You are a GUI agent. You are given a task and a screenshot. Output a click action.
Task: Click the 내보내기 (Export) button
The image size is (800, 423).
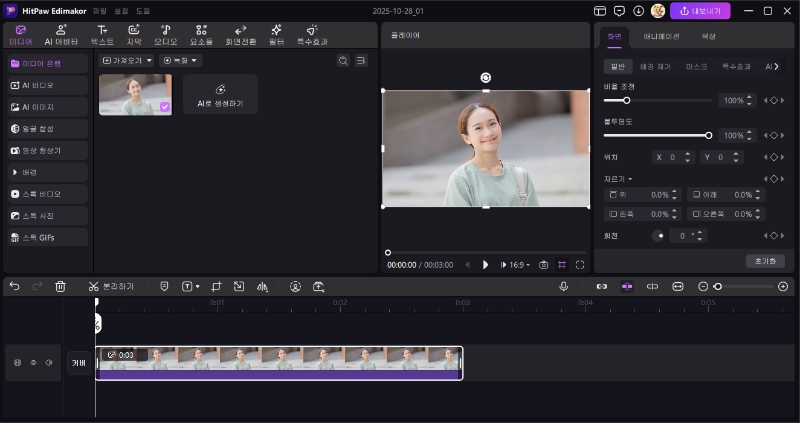point(700,11)
